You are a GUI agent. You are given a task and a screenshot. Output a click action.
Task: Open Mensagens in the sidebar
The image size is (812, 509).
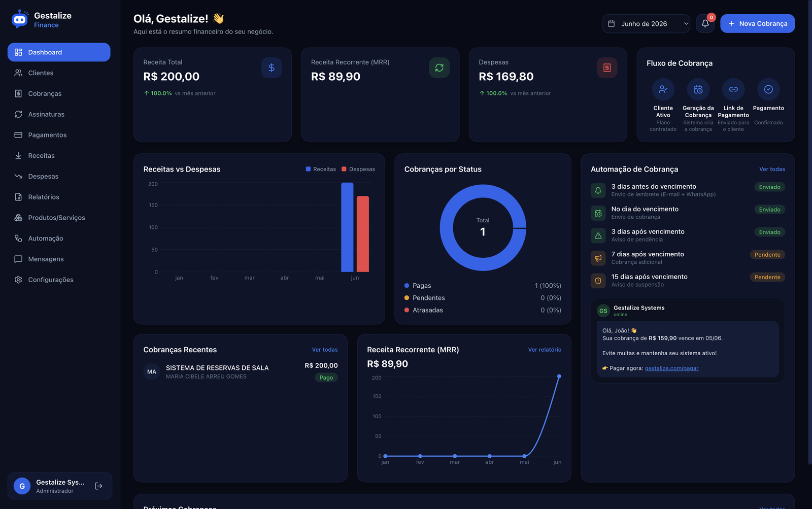click(x=59, y=259)
